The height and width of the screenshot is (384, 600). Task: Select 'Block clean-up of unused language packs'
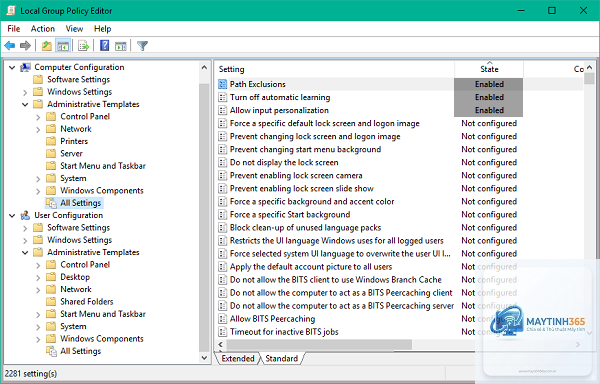(305, 228)
